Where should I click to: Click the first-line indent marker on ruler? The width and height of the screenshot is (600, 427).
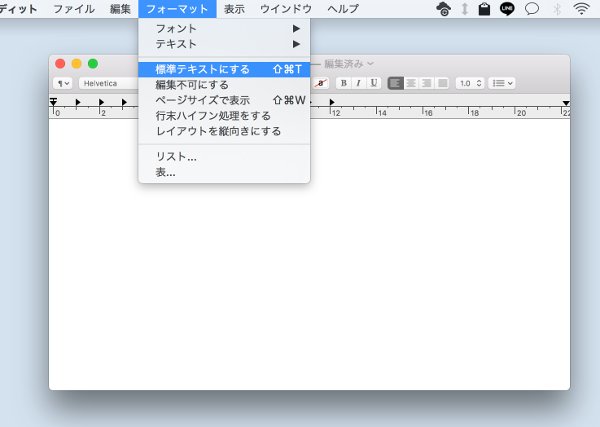point(53,101)
